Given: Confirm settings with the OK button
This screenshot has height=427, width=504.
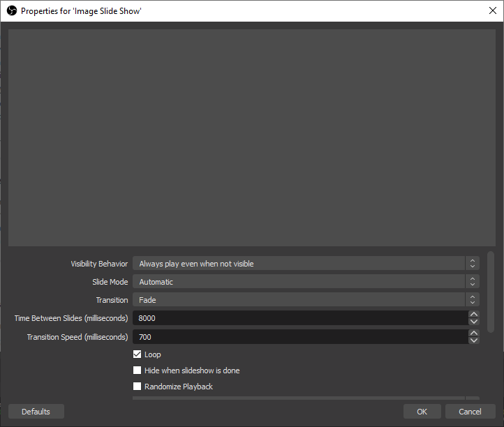Looking at the screenshot, I should point(422,412).
